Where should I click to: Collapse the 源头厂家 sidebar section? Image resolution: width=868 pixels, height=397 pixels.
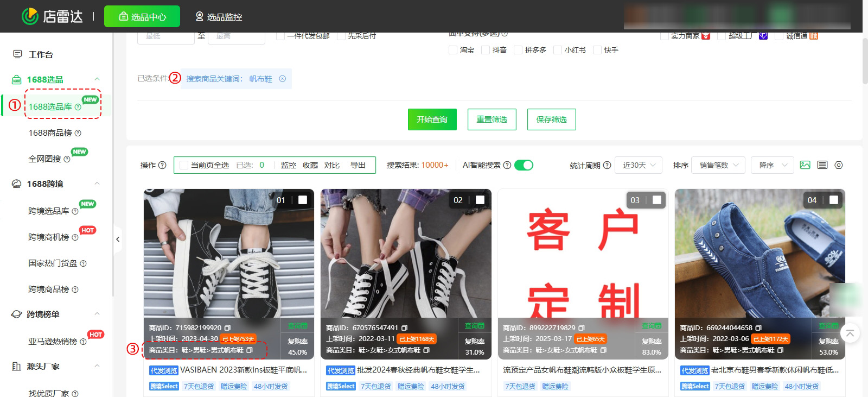tap(97, 366)
